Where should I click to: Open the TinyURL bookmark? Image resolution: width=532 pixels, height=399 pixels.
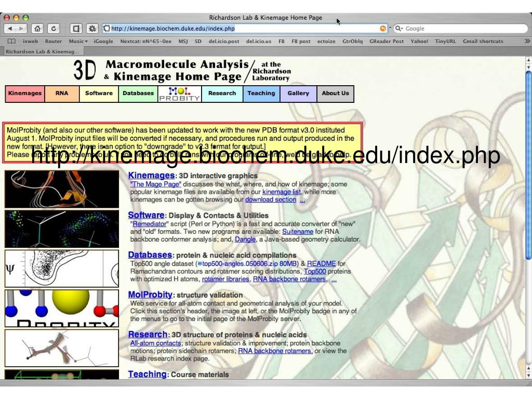point(445,42)
